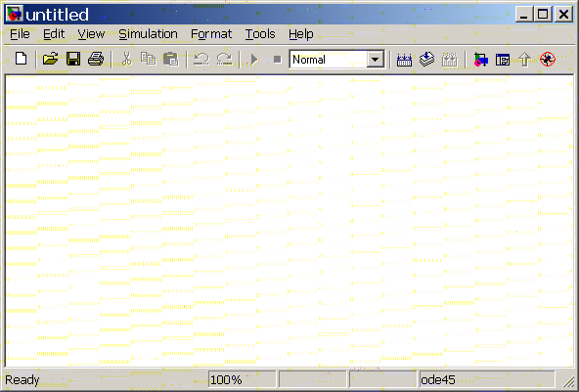The width and height of the screenshot is (579, 392).
Task: Close the untitled window
Action: [564, 15]
